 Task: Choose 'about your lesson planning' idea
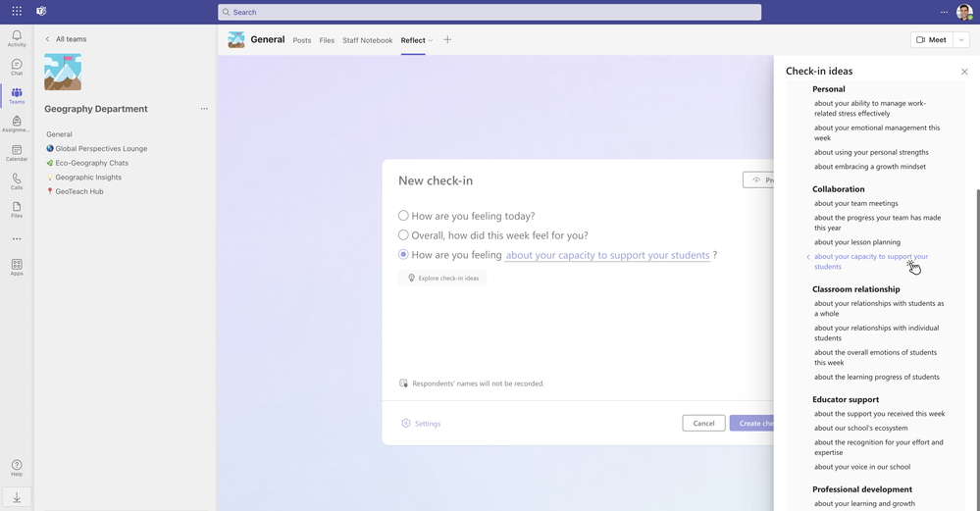coord(857,242)
